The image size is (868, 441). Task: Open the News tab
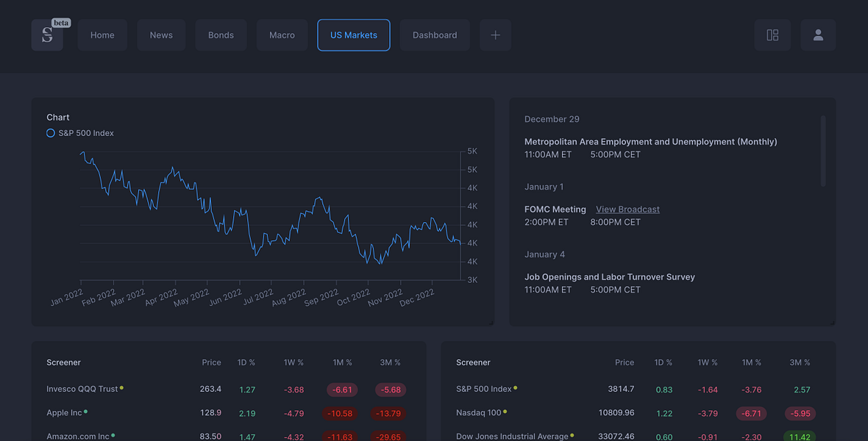tap(161, 35)
